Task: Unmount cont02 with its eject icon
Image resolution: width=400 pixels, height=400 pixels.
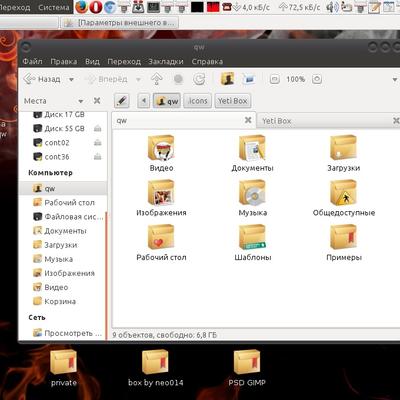Action: (x=98, y=143)
